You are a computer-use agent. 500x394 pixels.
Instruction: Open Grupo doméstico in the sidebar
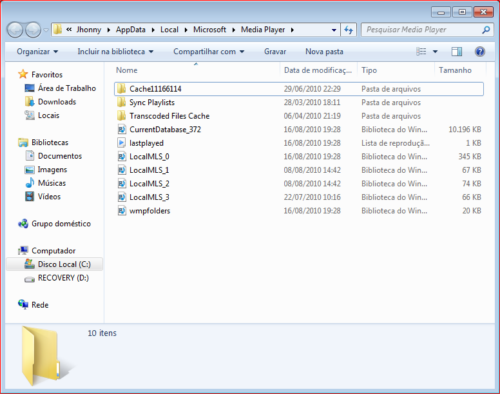(61, 224)
